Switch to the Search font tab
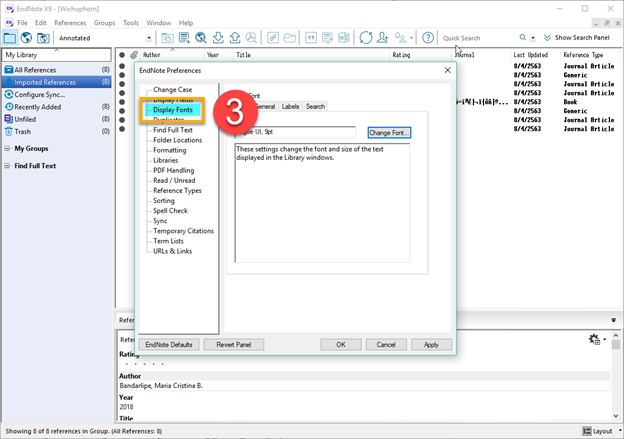The width and height of the screenshot is (624, 439). pos(315,106)
